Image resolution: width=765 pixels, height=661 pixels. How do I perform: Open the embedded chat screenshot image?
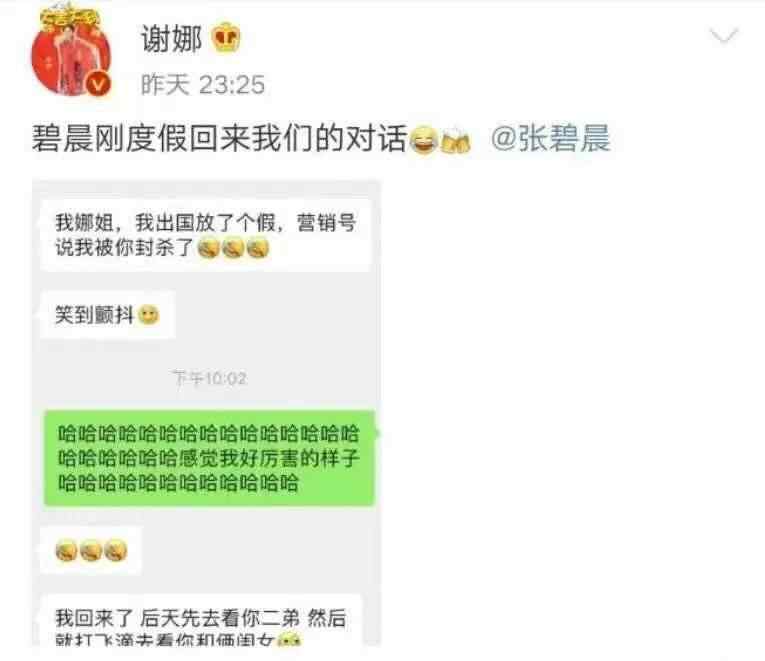(206, 413)
